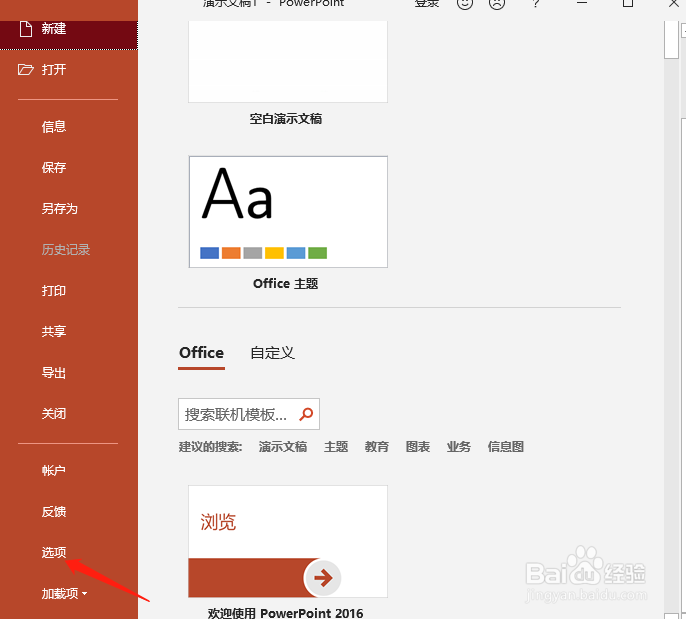Open the 共享 page

click(x=54, y=332)
